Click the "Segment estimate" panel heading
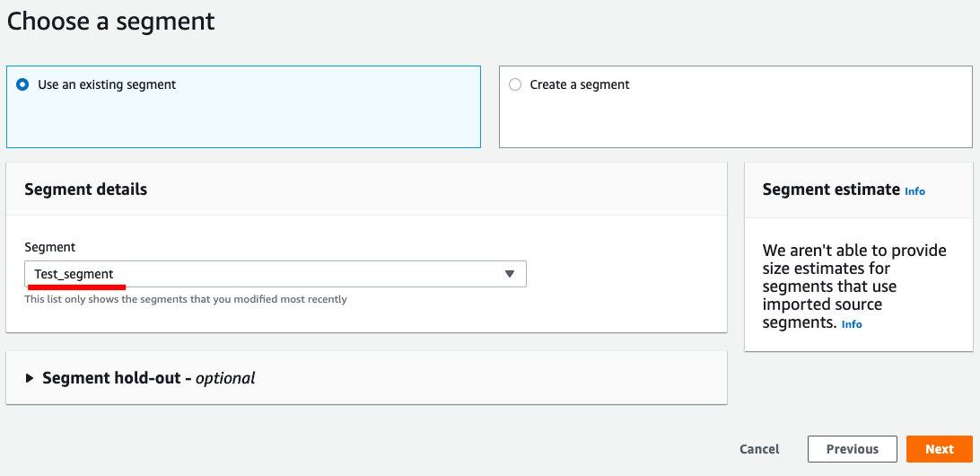 [831, 190]
